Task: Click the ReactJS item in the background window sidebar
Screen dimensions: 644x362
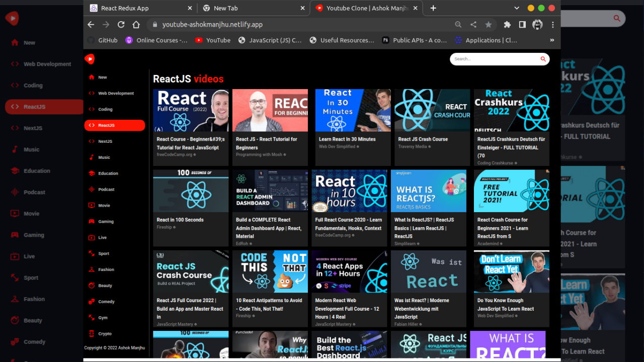Action: click(44, 107)
